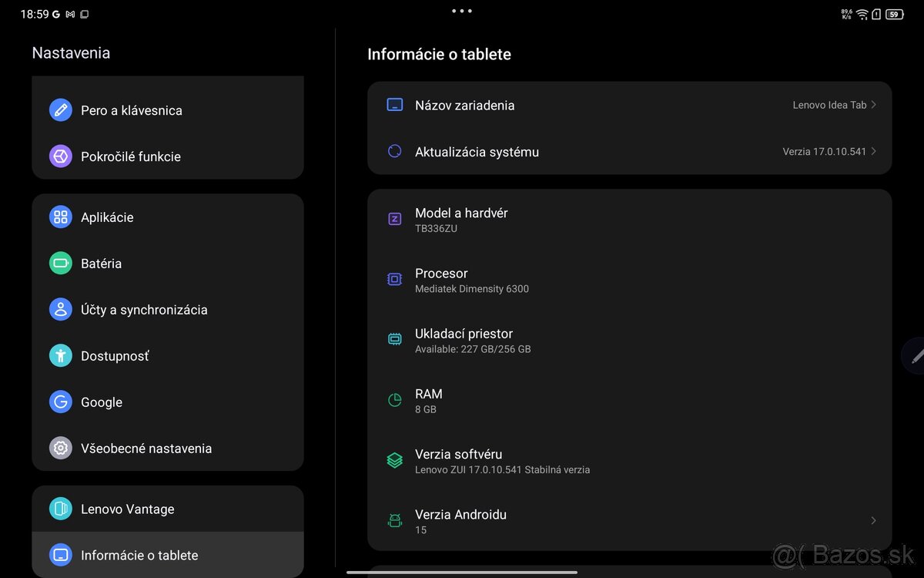Viewport: 924px width, 578px height.
Task: Open the Google settings icon
Action: [60, 402]
